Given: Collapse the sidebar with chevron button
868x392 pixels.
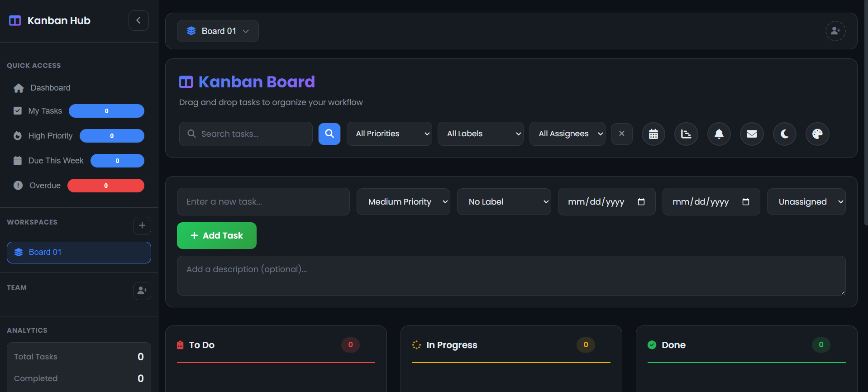Looking at the screenshot, I should 138,20.
